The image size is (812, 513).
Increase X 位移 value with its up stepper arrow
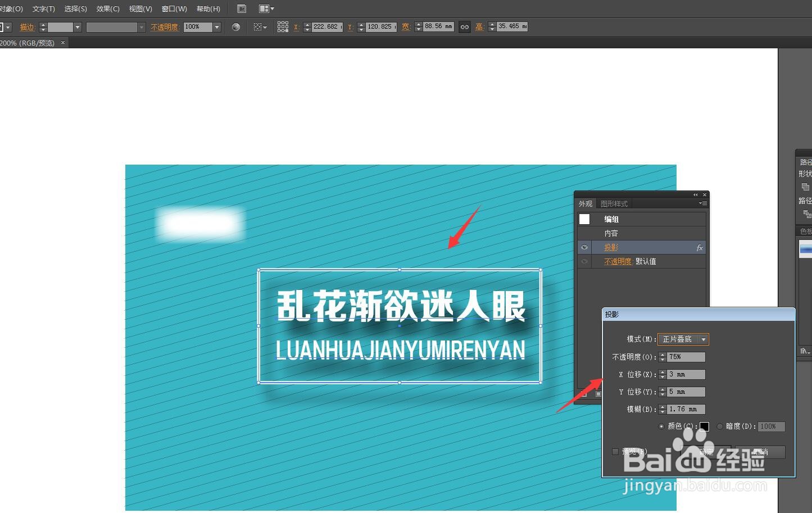tap(662, 371)
